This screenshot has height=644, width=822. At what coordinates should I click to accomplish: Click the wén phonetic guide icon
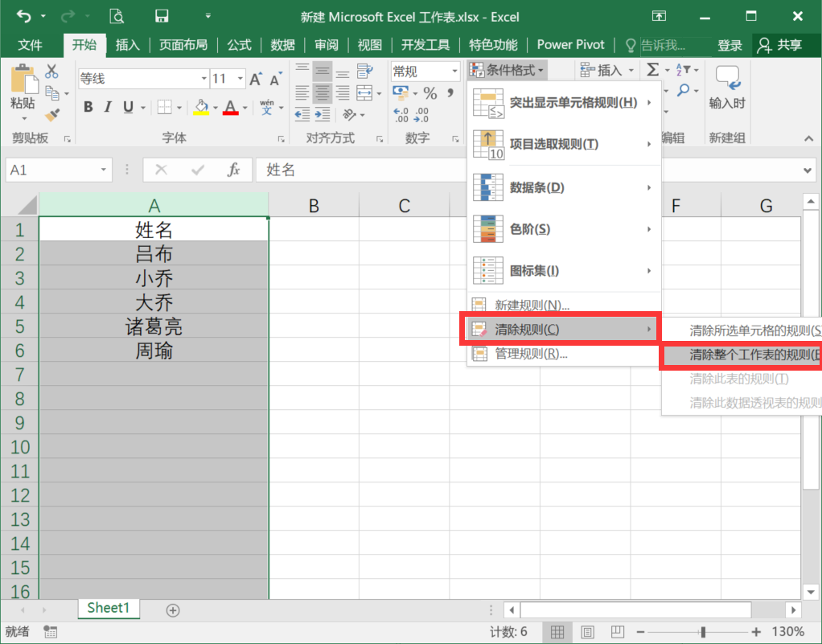click(x=267, y=107)
